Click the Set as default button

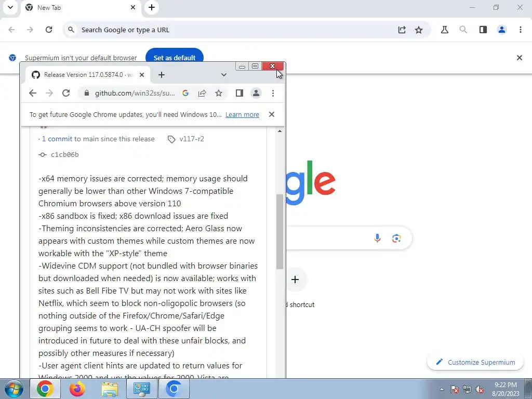pyautogui.click(x=175, y=57)
